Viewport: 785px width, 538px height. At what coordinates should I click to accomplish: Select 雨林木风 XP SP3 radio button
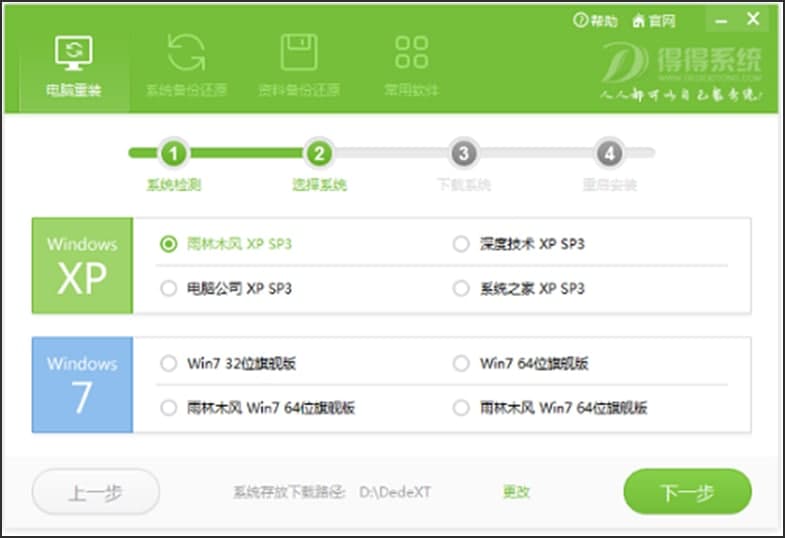[x=168, y=244]
